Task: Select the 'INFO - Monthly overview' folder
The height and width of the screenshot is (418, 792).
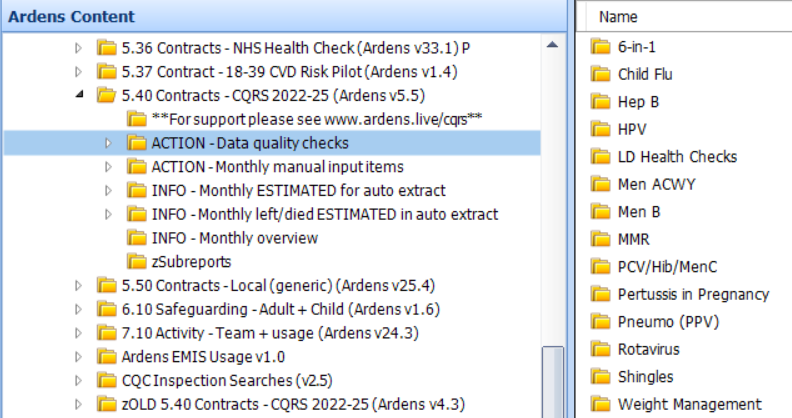Action: click(235, 238)
